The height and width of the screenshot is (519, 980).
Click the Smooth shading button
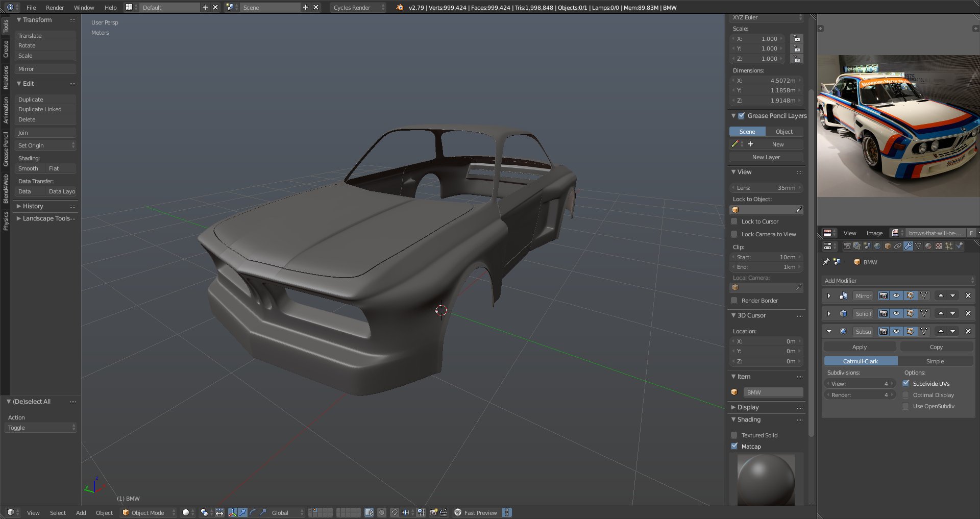(29, 168)
